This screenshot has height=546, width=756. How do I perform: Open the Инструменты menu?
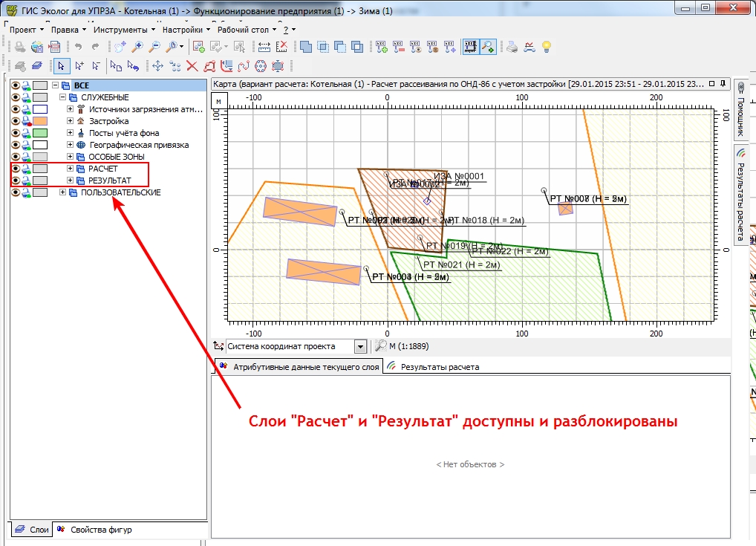point(124,30)
